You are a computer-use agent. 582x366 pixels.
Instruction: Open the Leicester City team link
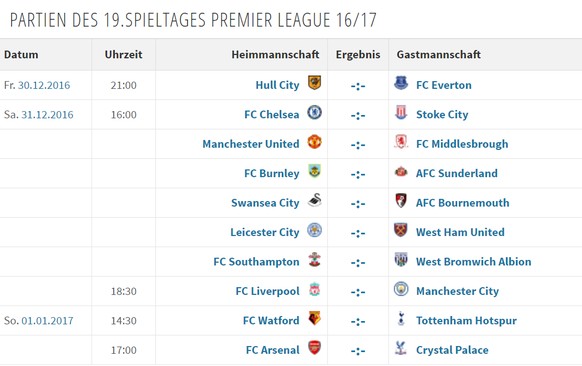[x=265, y=232]
